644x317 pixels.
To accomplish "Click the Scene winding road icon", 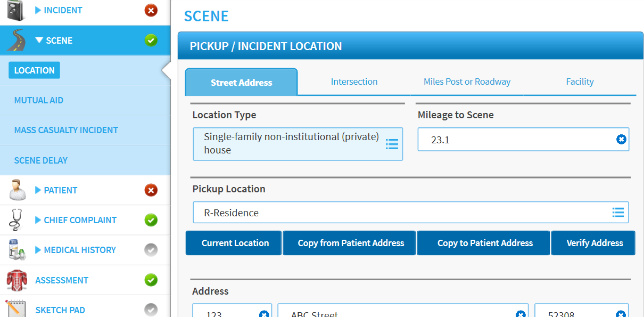I will [16, 40].
